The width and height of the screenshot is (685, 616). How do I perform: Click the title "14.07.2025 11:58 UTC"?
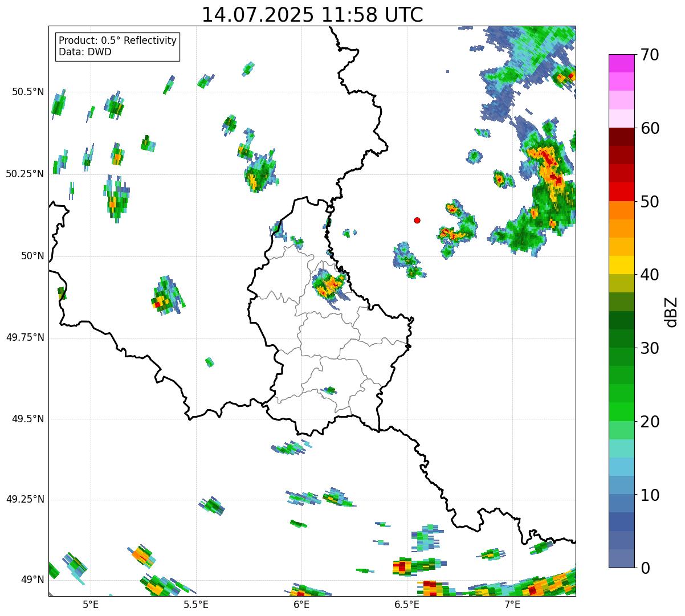tap(312, 15)
